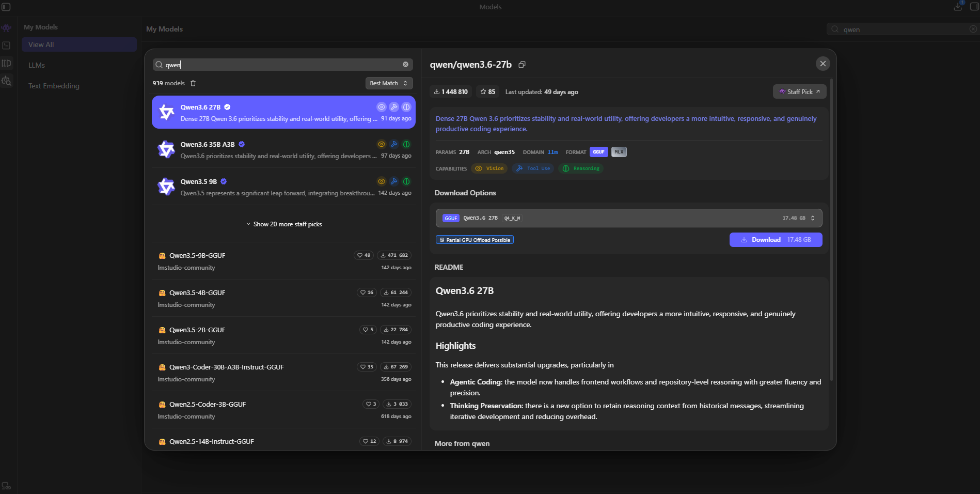
Task: Clear the qwen search text in the dialog
Action: point(405,65)
